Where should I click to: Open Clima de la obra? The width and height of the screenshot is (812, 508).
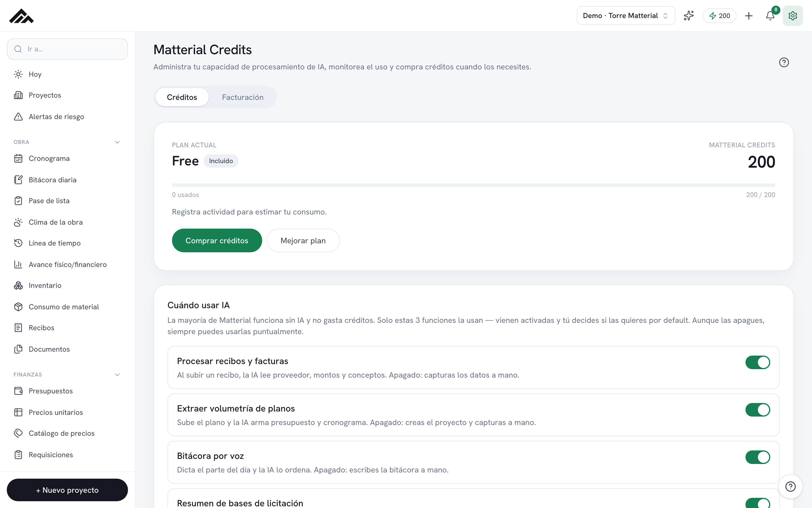pyautogui.click(x=67, y=222)
